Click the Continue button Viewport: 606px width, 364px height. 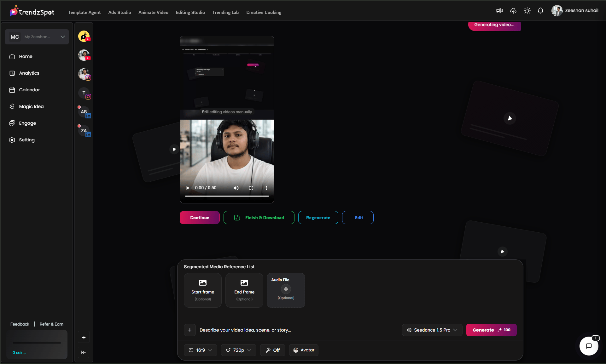tap(200, 218)
